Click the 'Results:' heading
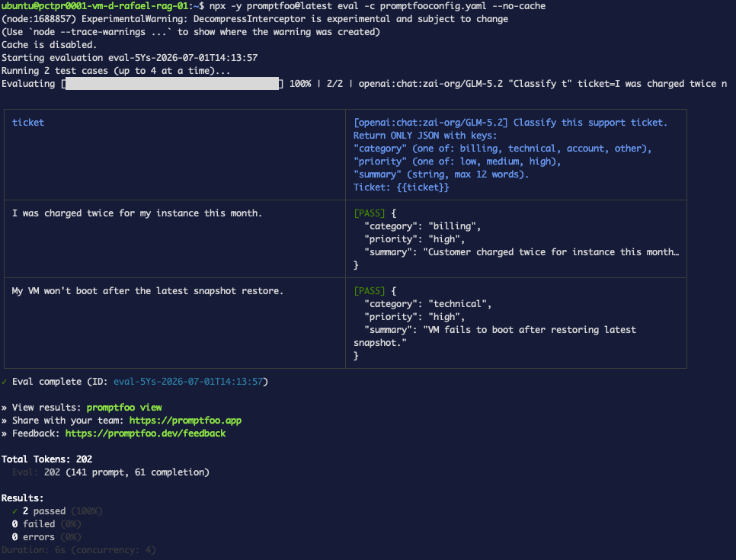Viewport: 736px width, 560px height. point(22,498)
